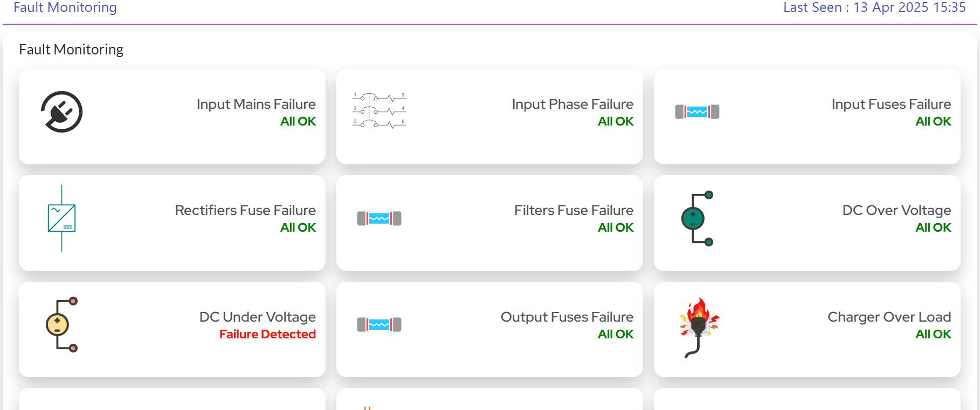
Task: Click All OK under Rectifiers Fuse Failure
Action: [298, 227]
